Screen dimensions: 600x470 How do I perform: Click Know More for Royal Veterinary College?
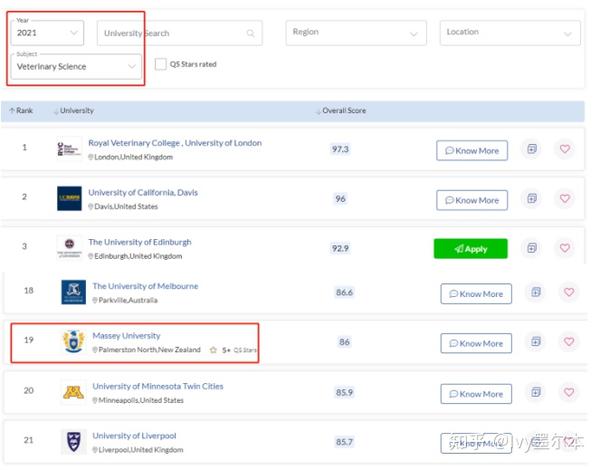pyautogui.click(x=472, y=150)
